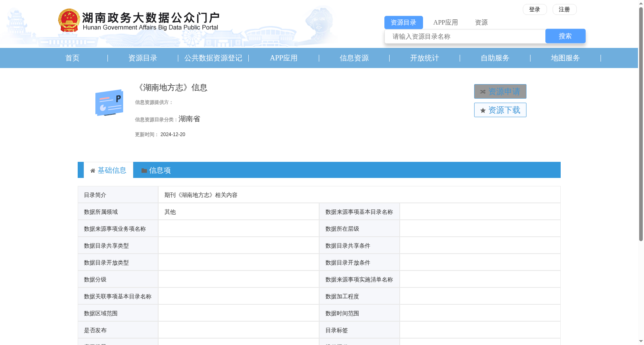Open 地图服务 navigation item
The image size is (644, 345).
click(566, 58)
